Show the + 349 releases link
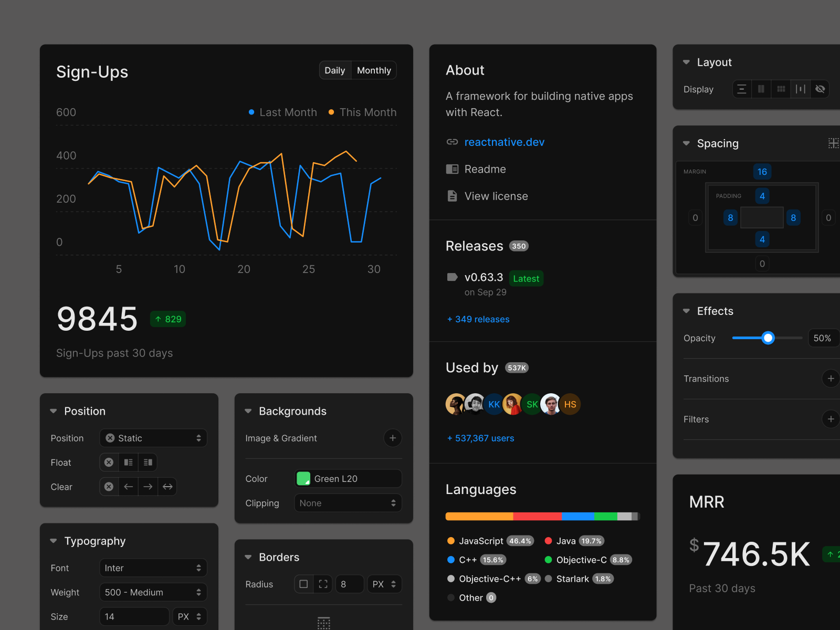 point(478,319)
